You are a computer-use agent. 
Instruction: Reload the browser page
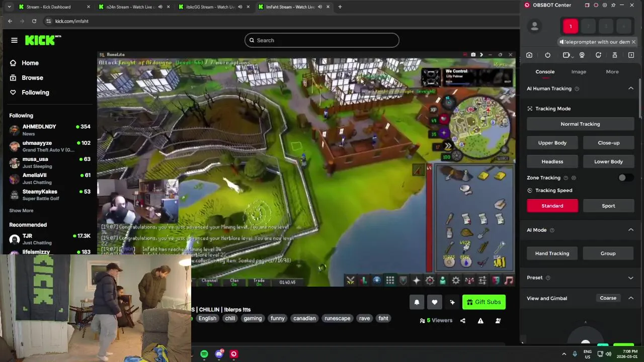(34, 21)
